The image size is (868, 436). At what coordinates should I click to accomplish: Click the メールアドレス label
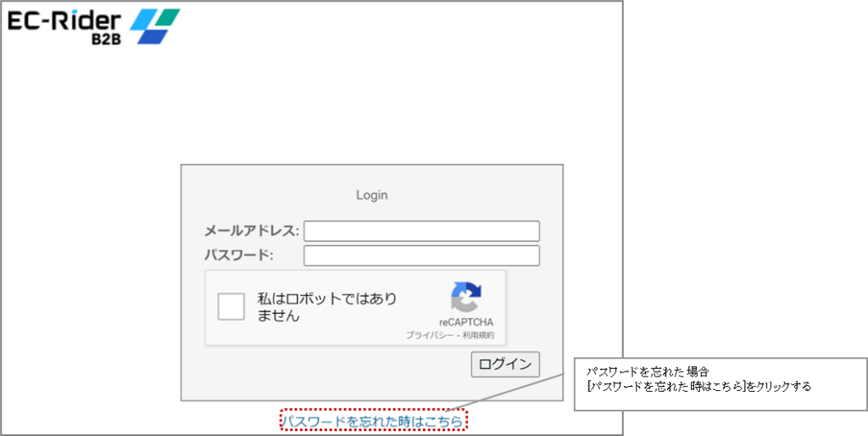[x=252, y=231]
